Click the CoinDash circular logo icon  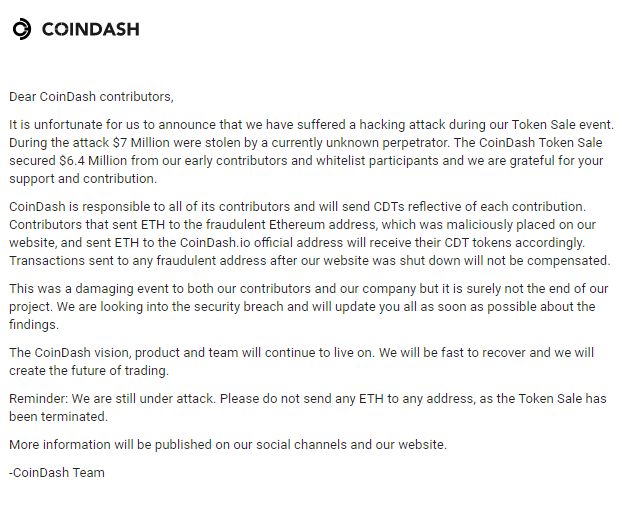coord(22,30)
